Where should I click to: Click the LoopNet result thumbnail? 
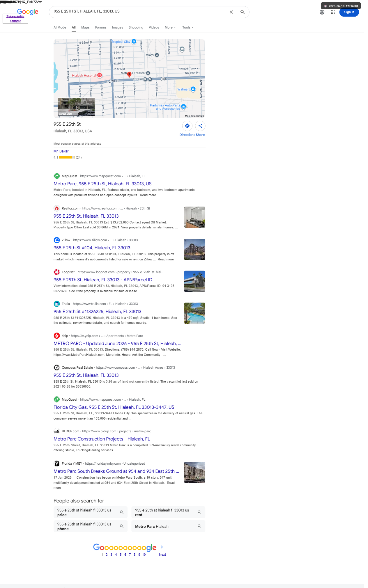(x=194, y=281)
